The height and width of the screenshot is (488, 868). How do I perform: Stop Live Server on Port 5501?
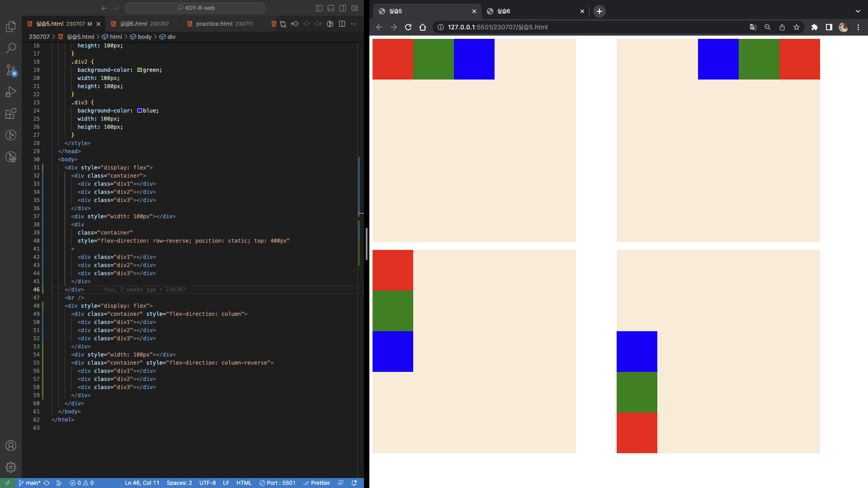(x=278, y=483)
